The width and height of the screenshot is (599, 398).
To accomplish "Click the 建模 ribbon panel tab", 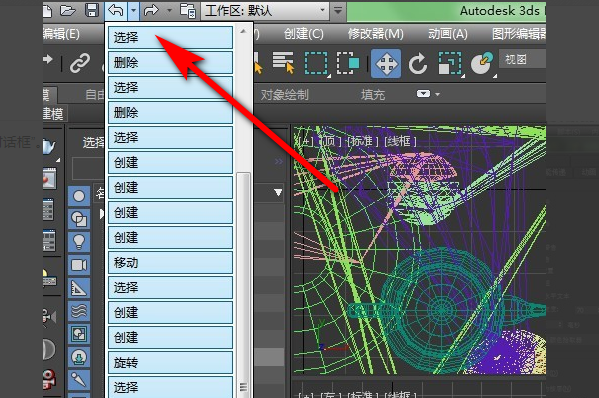I will 53,113.
